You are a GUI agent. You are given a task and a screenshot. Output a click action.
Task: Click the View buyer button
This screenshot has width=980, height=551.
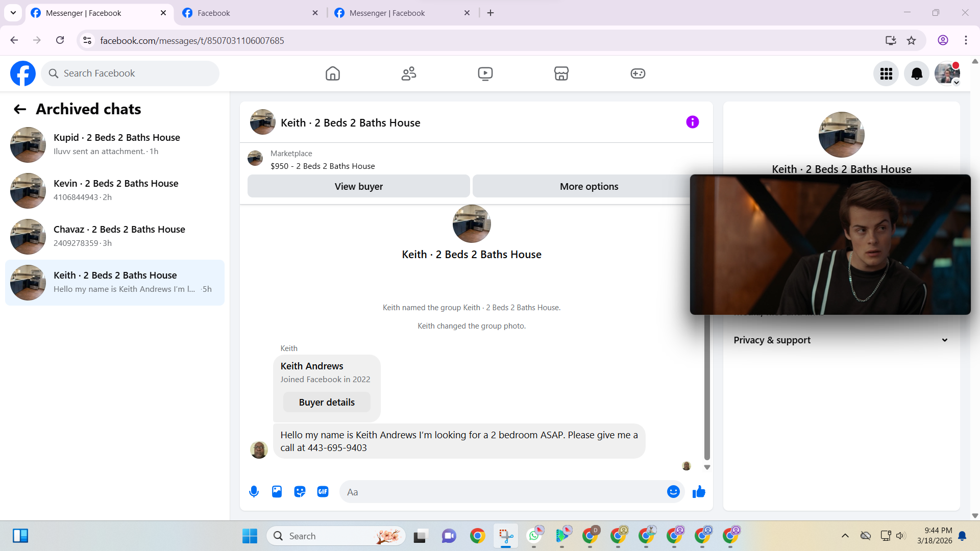point(358,186)
